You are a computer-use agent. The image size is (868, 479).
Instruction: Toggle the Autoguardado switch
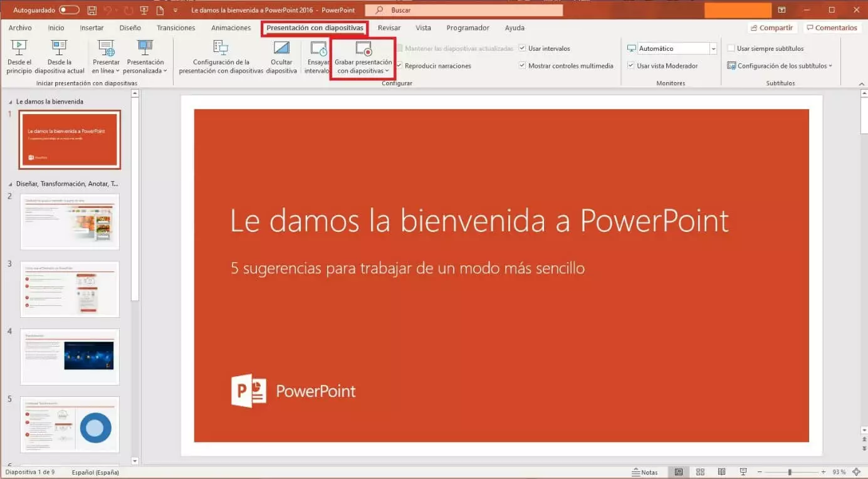(69, 10)
